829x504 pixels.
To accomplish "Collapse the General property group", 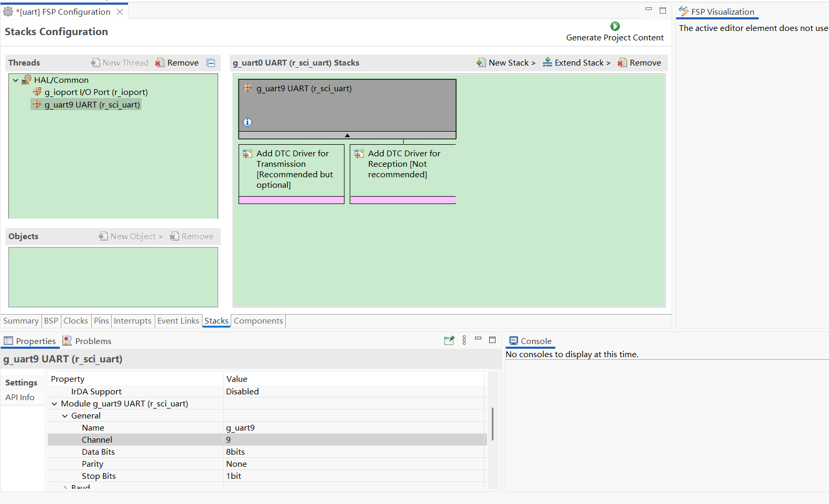I will 65,416.
